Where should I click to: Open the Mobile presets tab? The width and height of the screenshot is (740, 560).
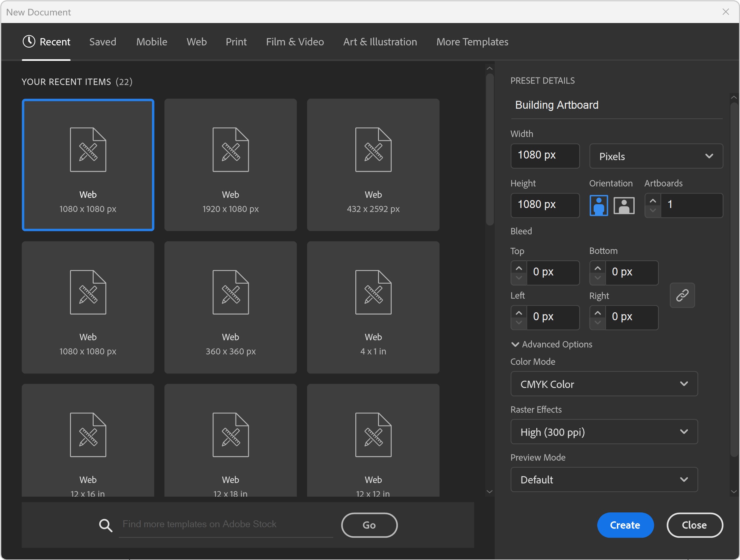click(152, 42)
